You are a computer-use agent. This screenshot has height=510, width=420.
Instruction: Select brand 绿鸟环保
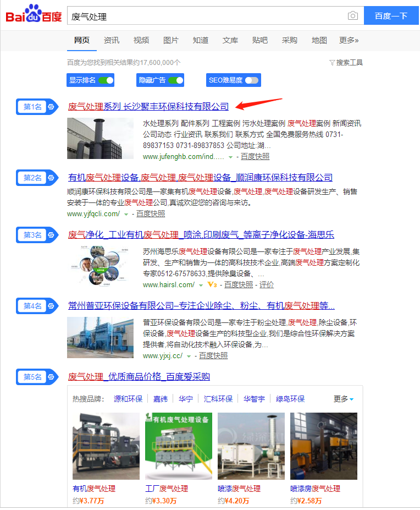click(x=290, y=399)
